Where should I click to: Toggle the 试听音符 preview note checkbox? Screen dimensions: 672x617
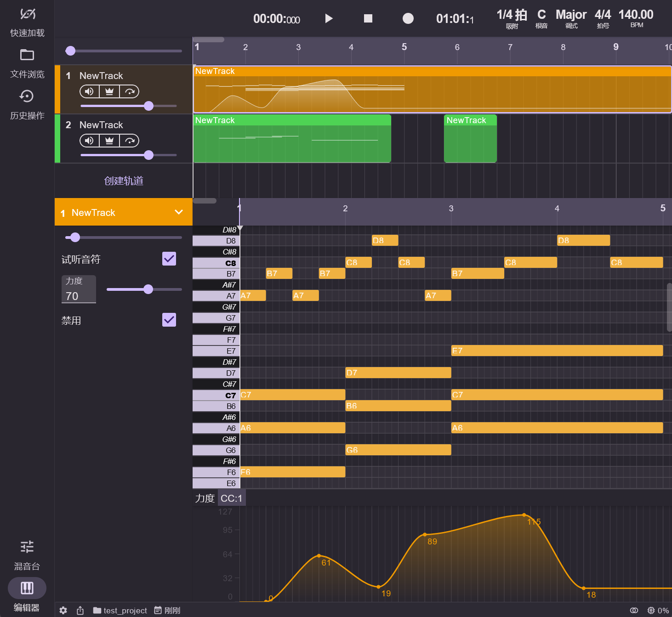pos(169,259)
